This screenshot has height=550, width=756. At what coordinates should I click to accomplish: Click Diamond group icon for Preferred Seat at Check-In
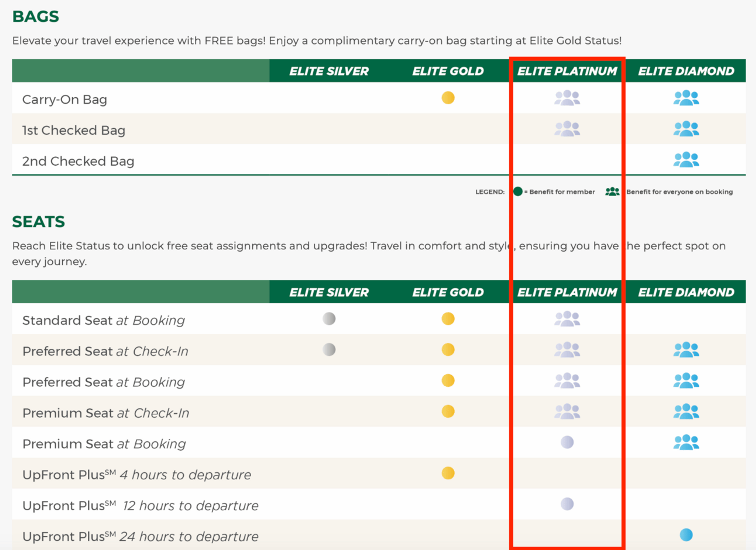pos(686,350)
